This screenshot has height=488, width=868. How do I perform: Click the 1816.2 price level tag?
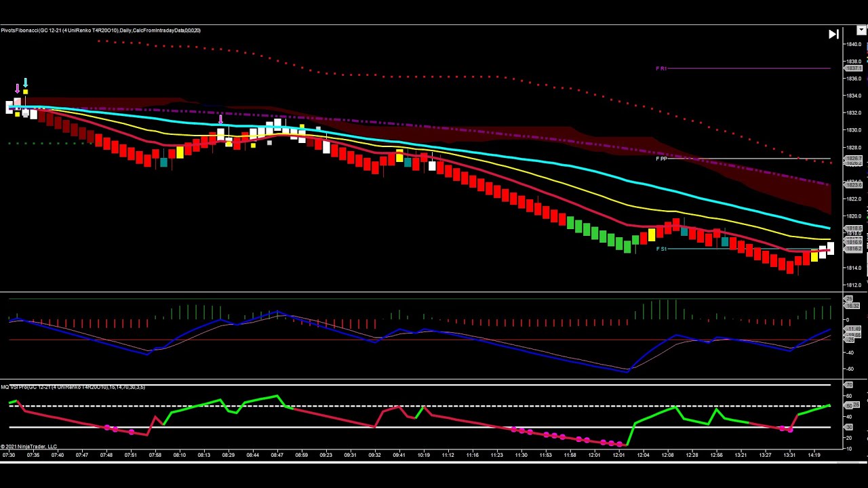pos(853,247)
